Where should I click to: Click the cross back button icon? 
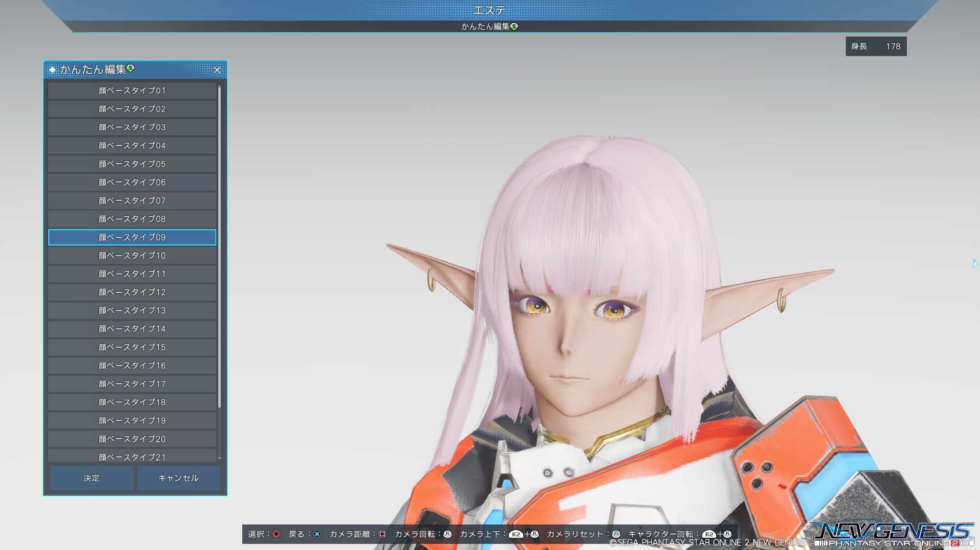point(317,534)
